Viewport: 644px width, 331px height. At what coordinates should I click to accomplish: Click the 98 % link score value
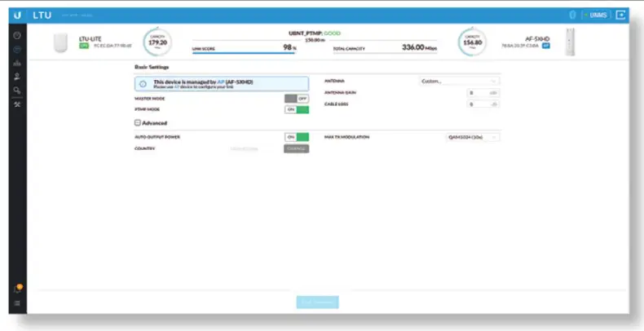pyautogui.click(x=290, y=47)
